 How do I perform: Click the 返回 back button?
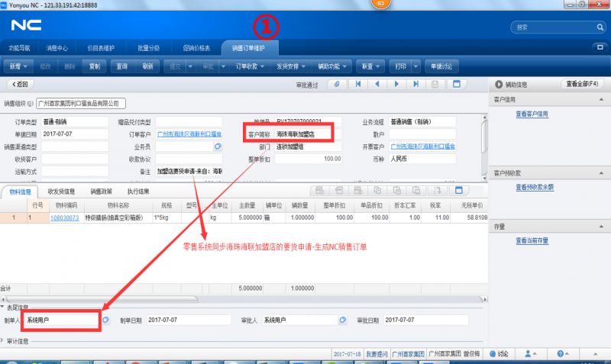21,84
